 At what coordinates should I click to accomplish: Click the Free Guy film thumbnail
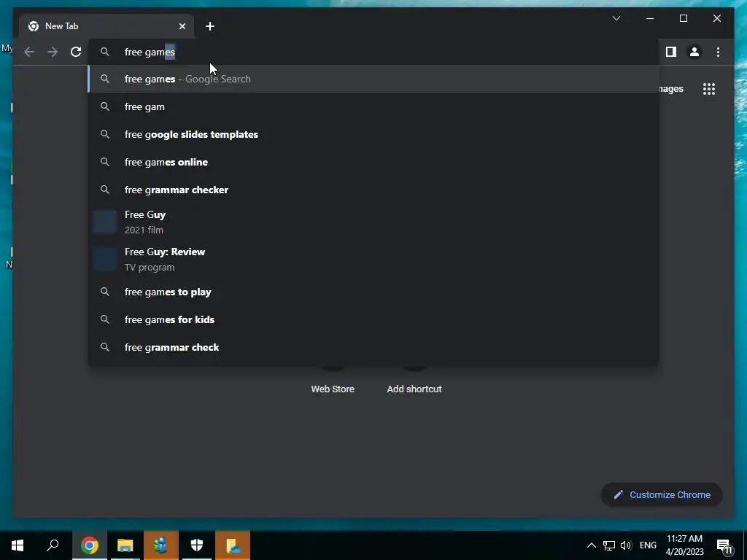(x=105, y=222)
